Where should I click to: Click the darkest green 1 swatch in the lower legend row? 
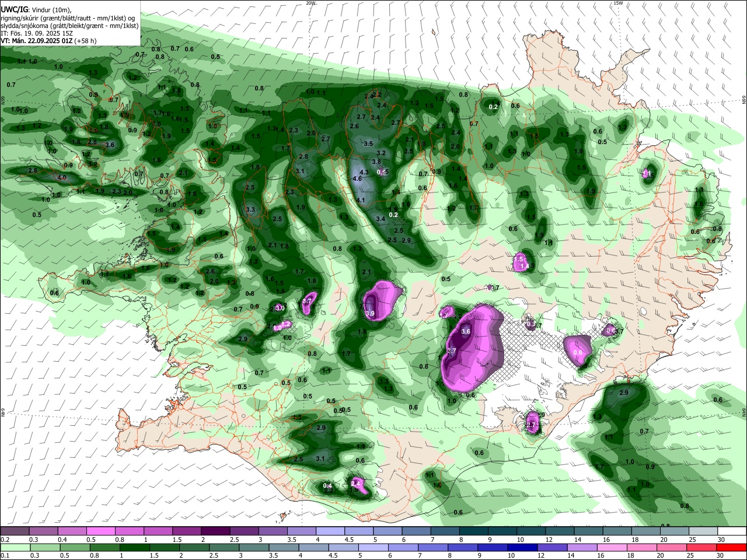[x=134, y=547]
